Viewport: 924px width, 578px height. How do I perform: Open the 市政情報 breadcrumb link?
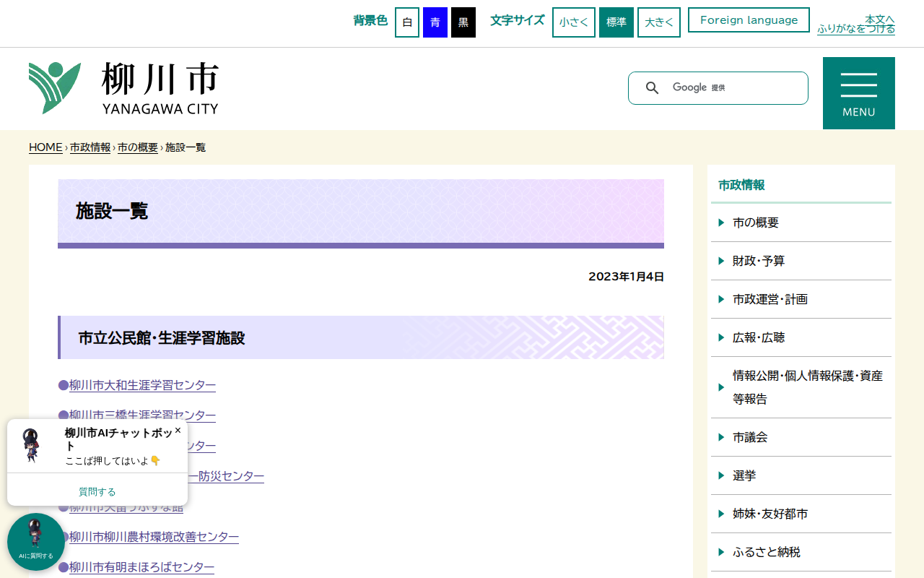(89, 147)
